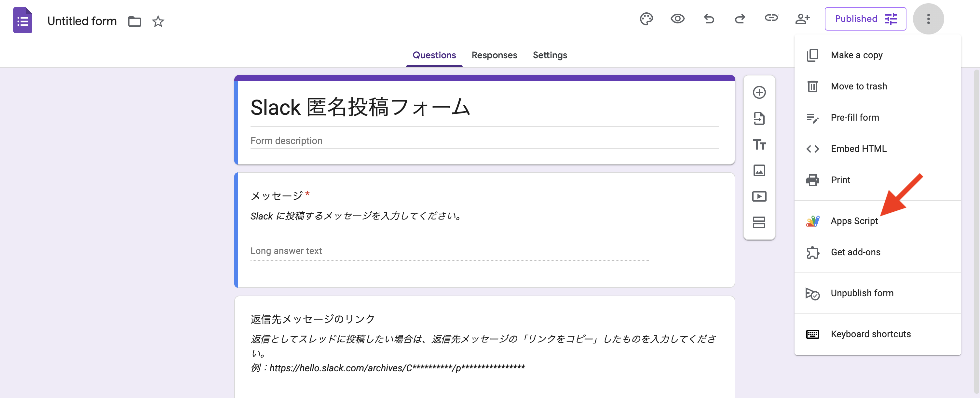Add a new section to the form
Viewport: 980px width, 398px height.
point(759,223)
